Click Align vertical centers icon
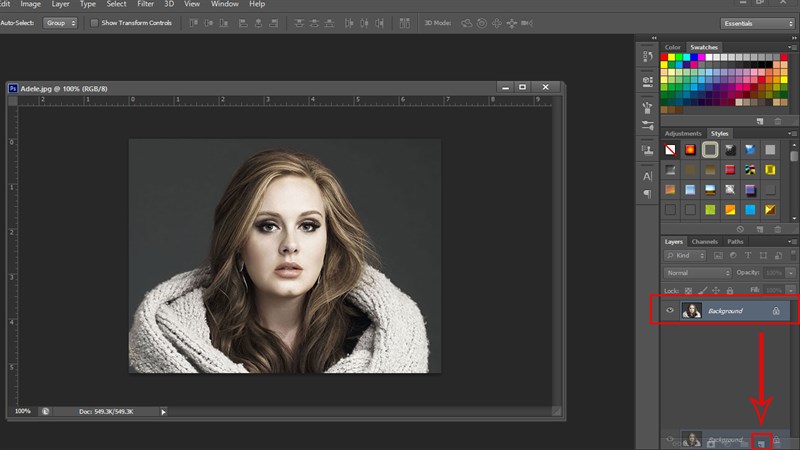This screenshot has height=450, width=800. tap(209, 23)
